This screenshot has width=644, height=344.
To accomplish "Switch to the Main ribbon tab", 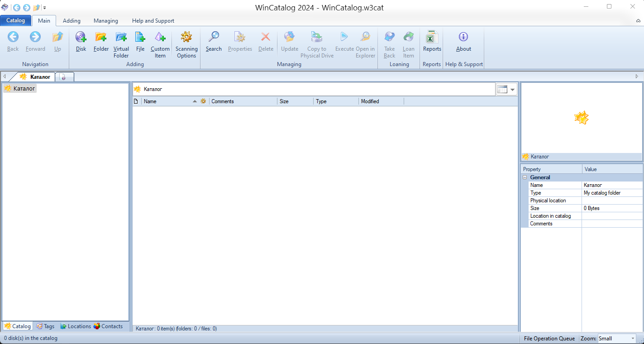I will pyautogui.click(x=44, y=21).
